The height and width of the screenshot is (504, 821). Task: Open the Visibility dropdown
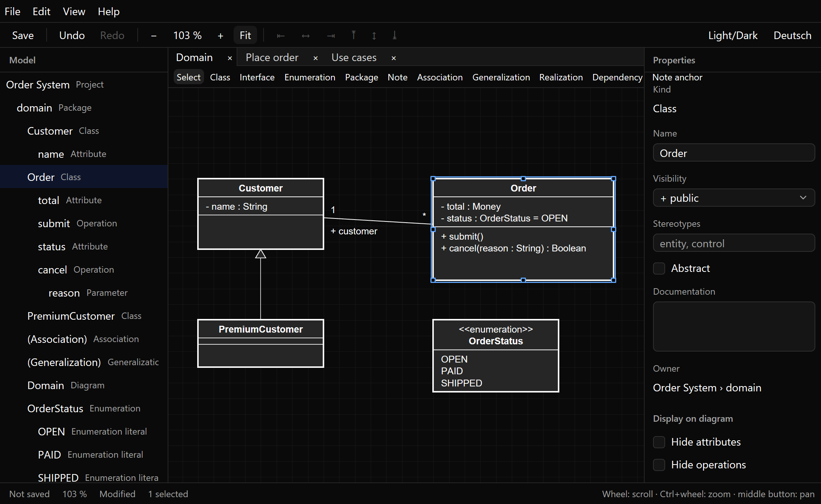[x=734, y=198]
